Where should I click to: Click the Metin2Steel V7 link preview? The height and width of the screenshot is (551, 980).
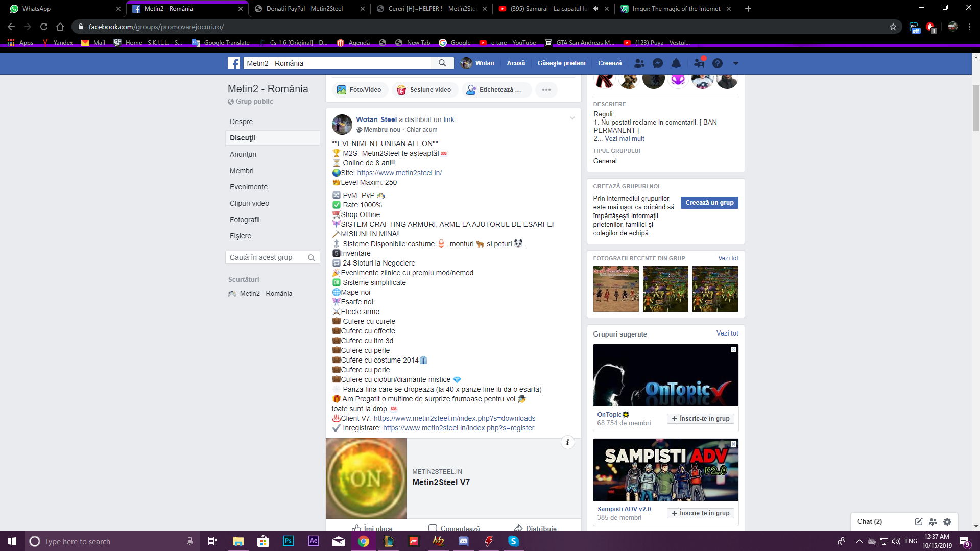(453, 478)
